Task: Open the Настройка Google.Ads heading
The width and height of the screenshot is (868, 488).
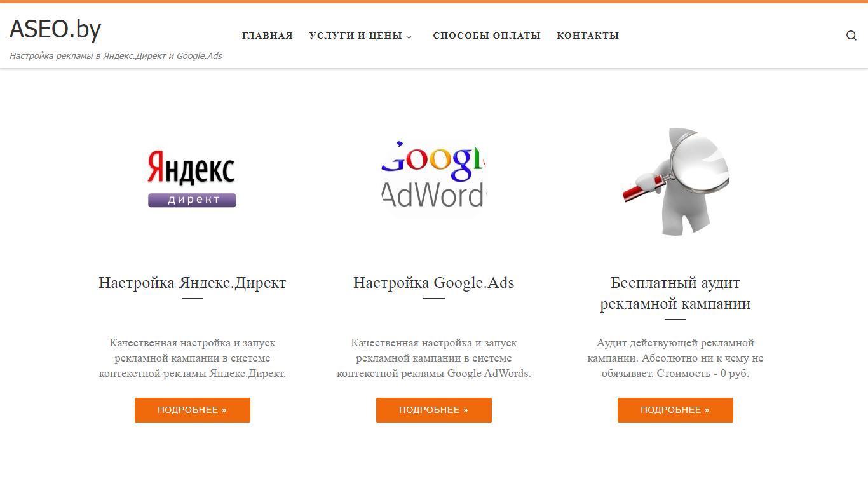Action: coord(434,283)
